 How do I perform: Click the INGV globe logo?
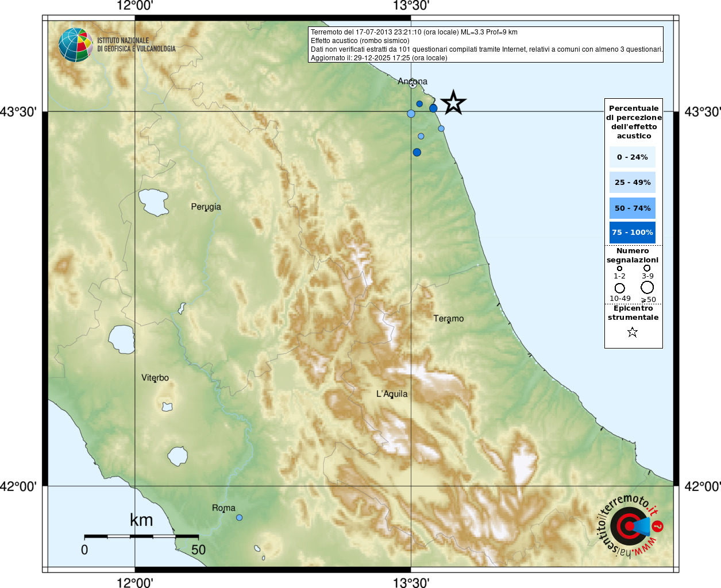(x=75, y=45)
